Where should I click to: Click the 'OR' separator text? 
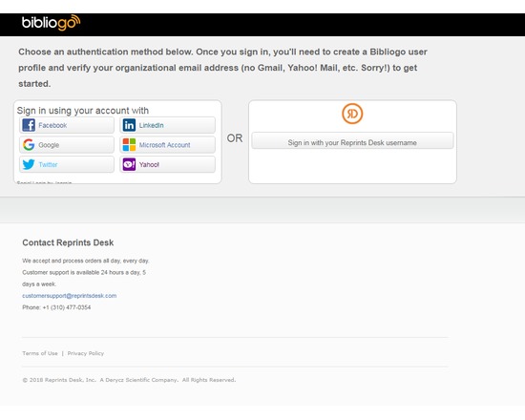[235, 138]
